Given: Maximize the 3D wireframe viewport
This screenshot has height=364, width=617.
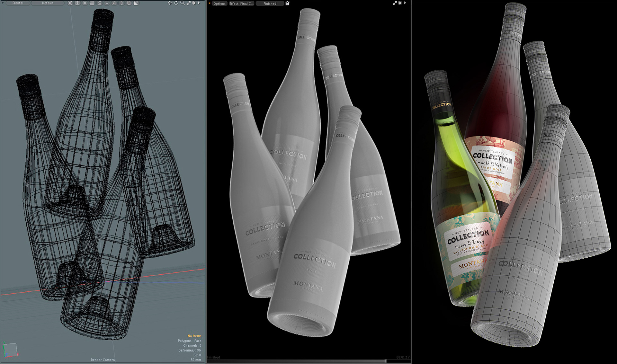Looking at the screenshot, I should [x=189, y=3].
